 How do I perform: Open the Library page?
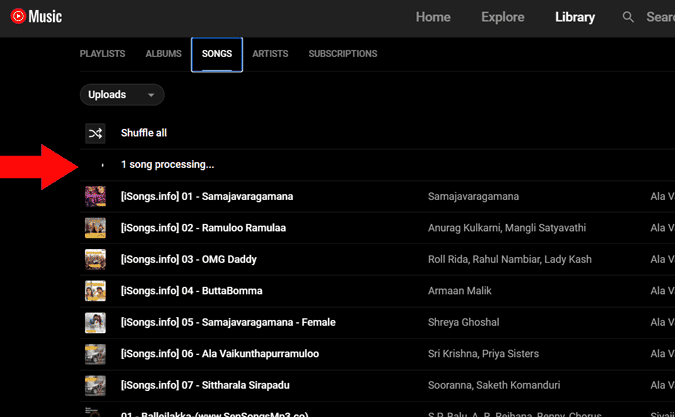(x=575, y=17)
